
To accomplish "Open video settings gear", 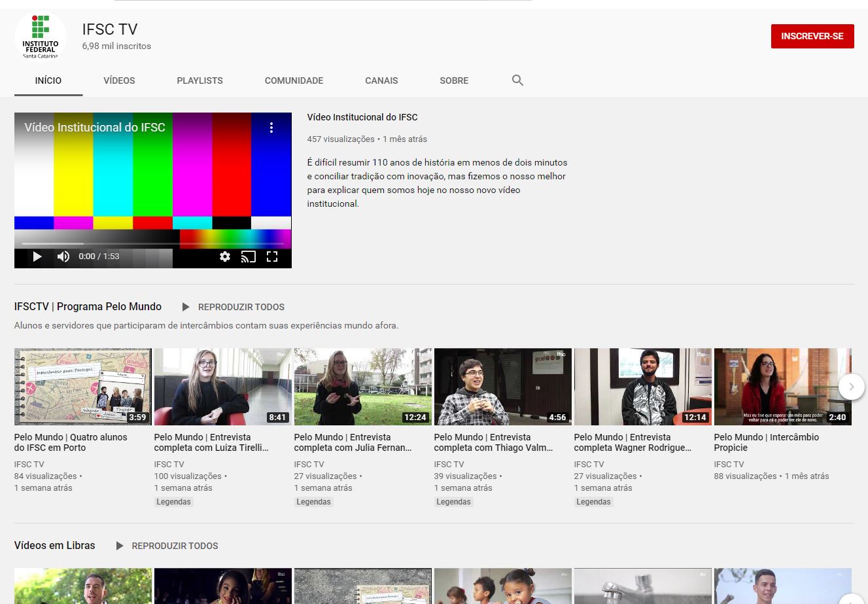I will pyautogui.click(x=225, y=257).
